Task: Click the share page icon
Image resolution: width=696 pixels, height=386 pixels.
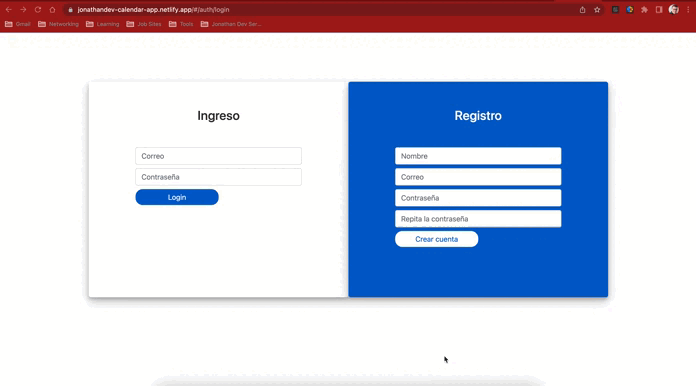Action: pos(582,10)
